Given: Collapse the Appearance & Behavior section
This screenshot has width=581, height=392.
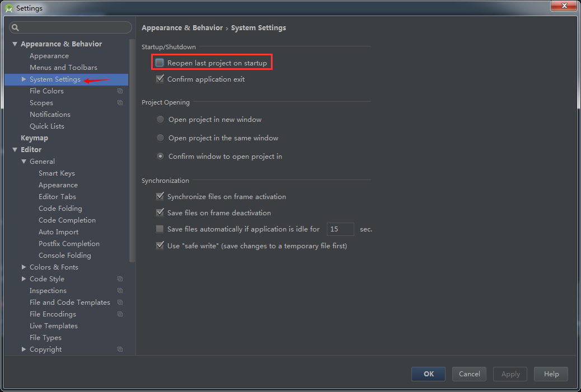Looking at the screenshot, I should click(x=15, y=44).
